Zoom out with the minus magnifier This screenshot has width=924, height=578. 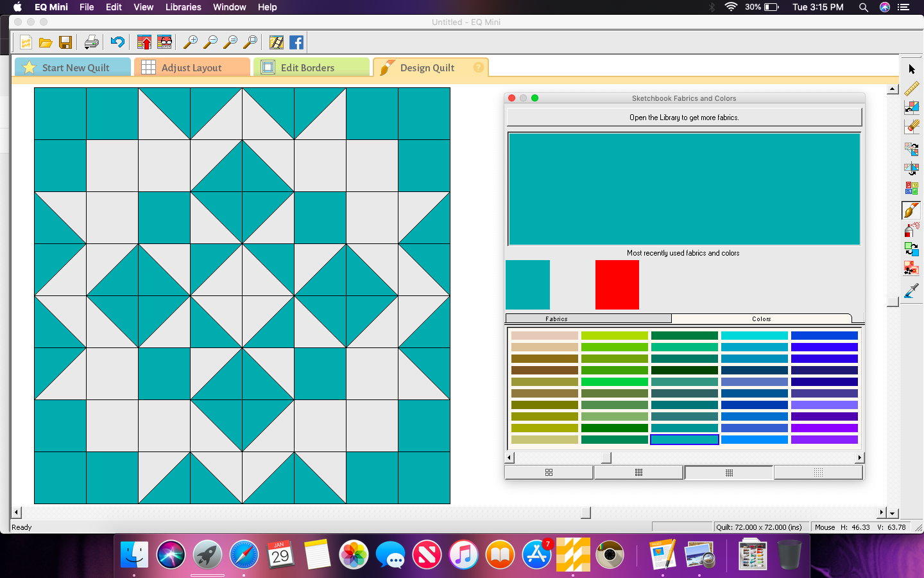(x=210, y=42)
